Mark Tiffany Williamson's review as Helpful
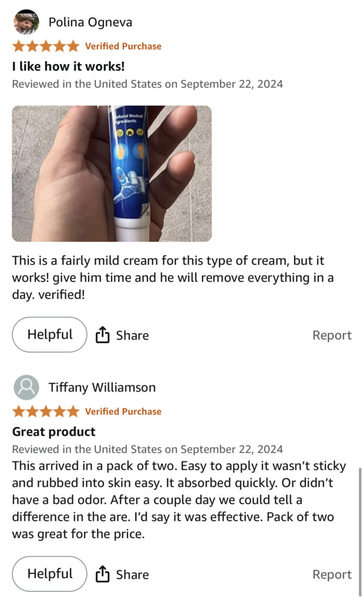364x602 pixels. coord(49,574)
